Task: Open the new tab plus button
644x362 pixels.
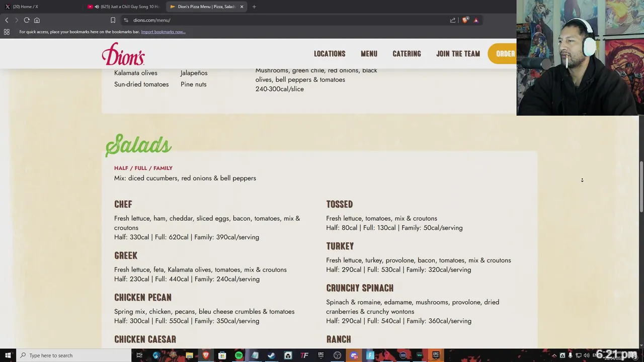Action: click(x=254, y=7)
